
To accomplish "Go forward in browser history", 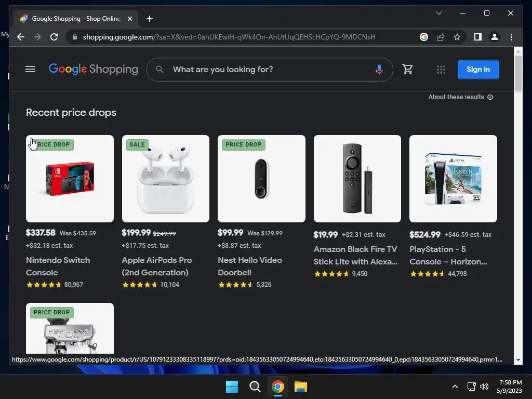I will click(37, 37).
